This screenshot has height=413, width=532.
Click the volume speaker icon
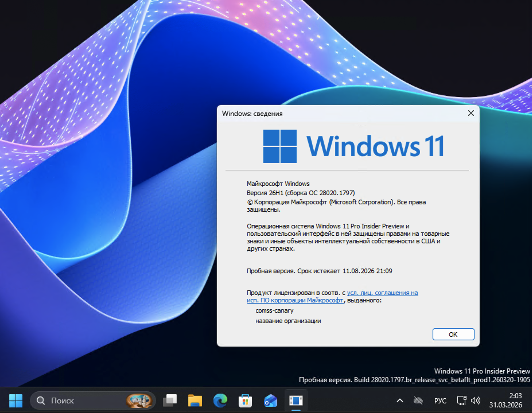pyautogui.click(x=476, y=401)
